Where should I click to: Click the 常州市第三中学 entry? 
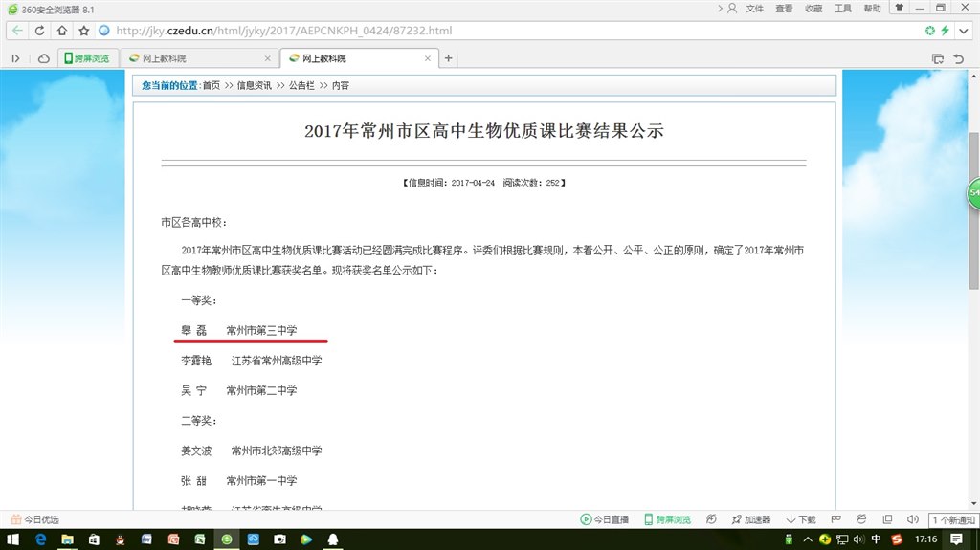click(x=261, y=331)
